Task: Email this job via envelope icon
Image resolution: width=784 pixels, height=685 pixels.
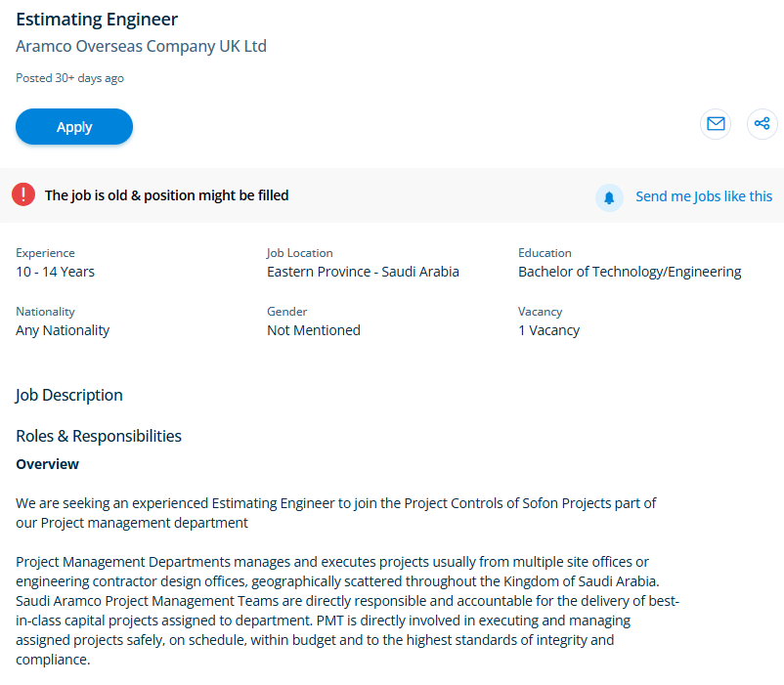Action: [x=716, y=123]
